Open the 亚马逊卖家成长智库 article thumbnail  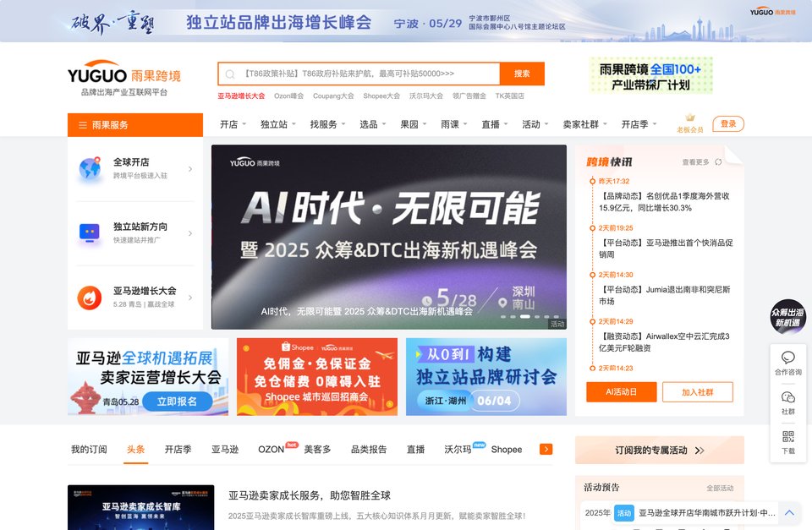(x=141, y=507)
